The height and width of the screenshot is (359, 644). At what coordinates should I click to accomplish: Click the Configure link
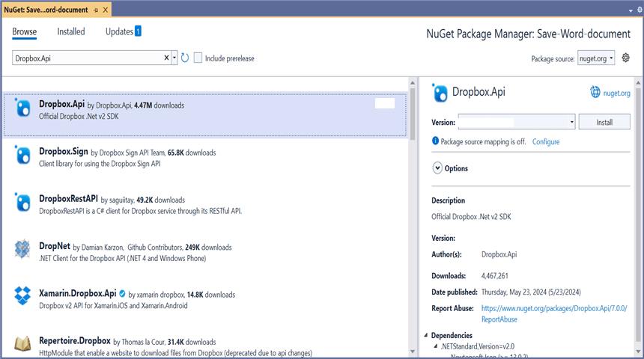546,141
